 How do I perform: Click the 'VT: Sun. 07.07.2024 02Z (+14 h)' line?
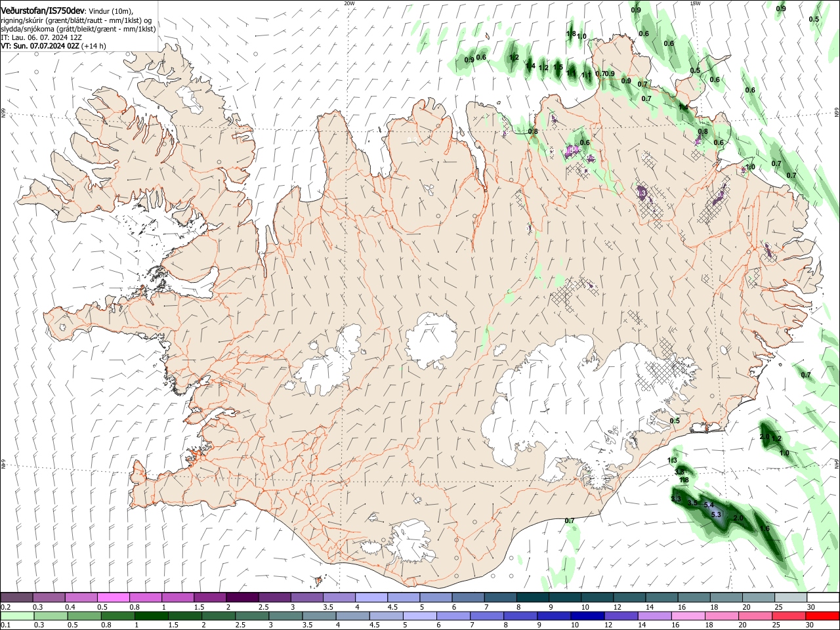click(54, 46)
